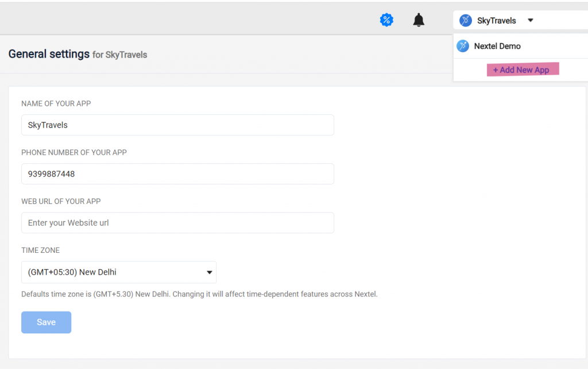Viewport: 588px width, 369px height.
Task: Click the NAME OF YOUR APP label
Action: (56, 103)
